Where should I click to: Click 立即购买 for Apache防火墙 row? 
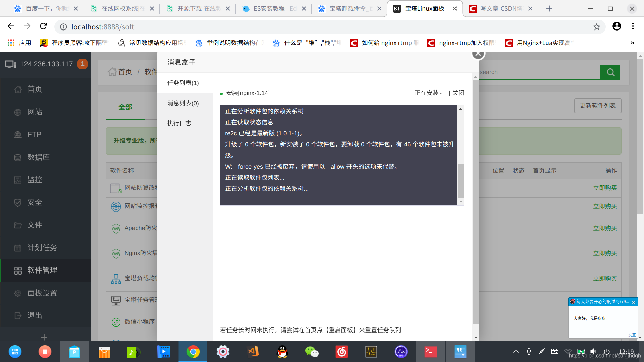tap(605, 228)
